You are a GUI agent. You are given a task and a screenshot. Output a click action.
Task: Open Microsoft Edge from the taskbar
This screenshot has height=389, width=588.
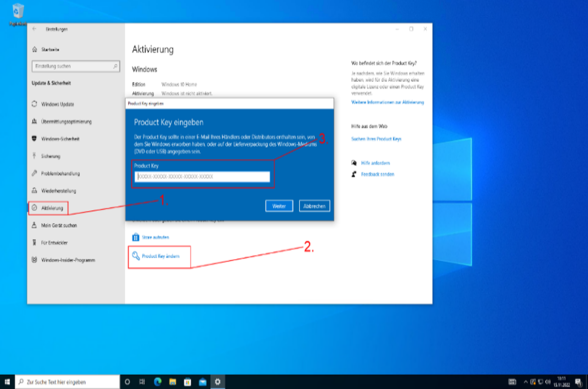pyautogui.click(x=158, y=382)
